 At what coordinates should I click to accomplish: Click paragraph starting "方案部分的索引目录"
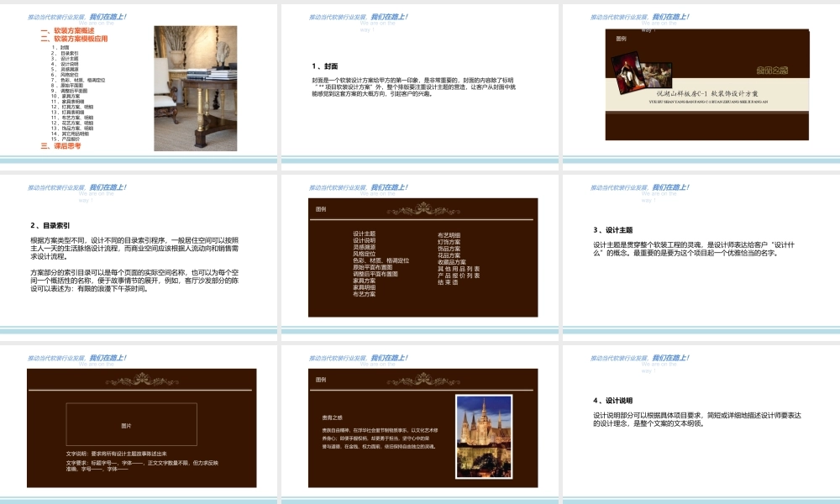(x=134, y=281)
